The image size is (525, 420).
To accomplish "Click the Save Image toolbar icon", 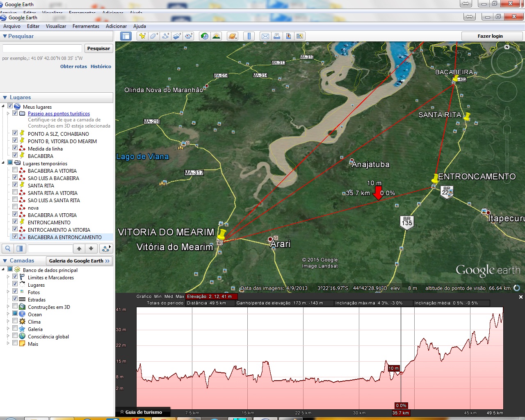I will [288, 36].
